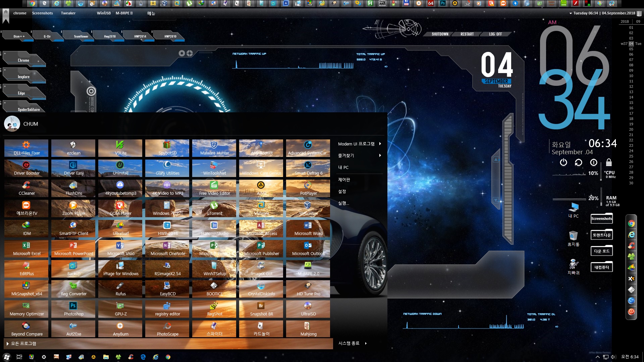The image size is (644, 362).
Task: Open Task View on the taskbar
Action: (x=19, y=357)
